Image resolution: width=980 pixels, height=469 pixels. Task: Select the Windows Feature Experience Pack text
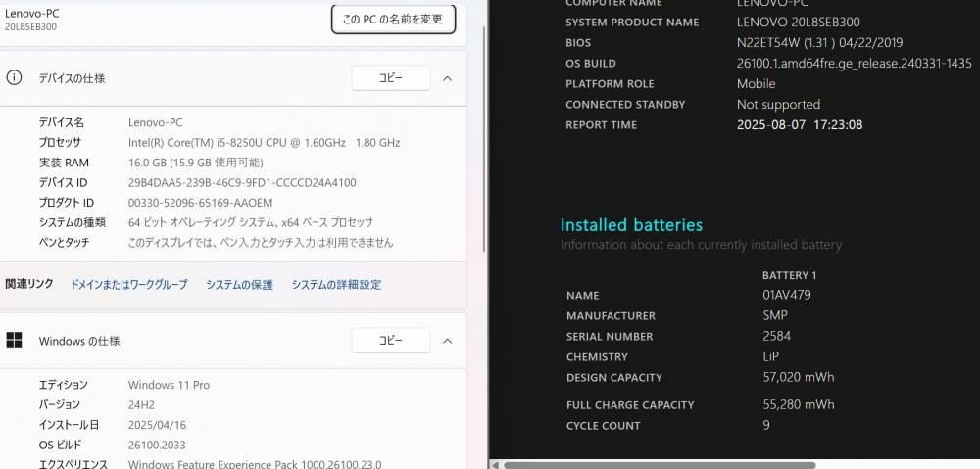pos(255,464)
